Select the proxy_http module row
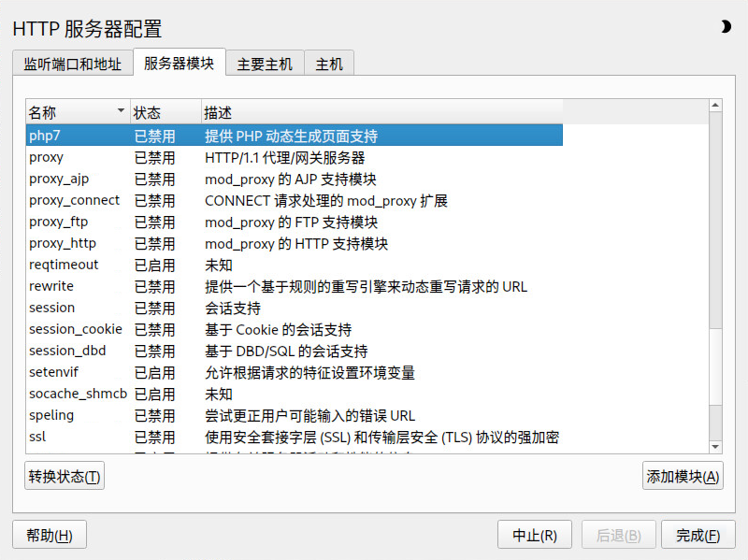 click(294, 243)
